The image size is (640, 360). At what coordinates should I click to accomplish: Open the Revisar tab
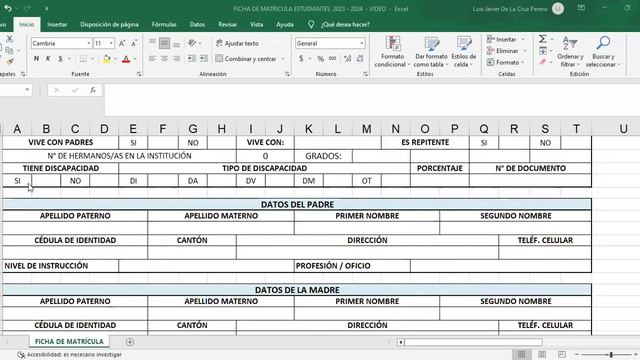tap(227, 24)
